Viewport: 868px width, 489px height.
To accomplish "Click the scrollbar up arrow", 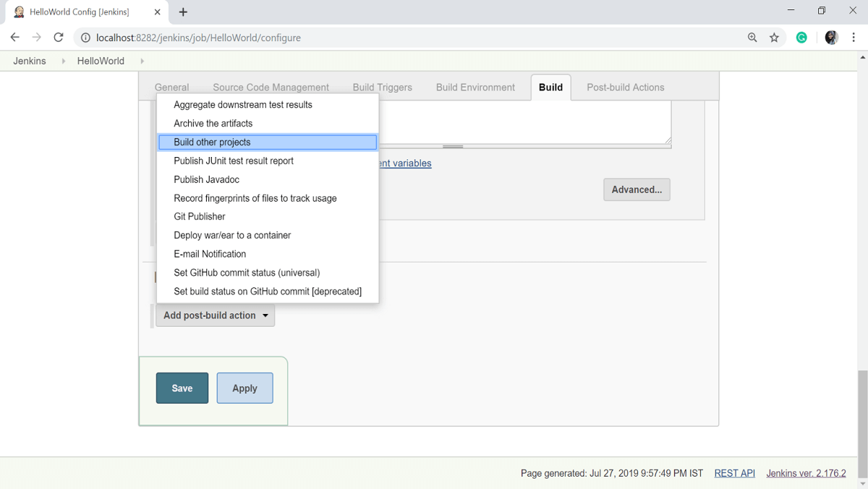I will 862,56.
